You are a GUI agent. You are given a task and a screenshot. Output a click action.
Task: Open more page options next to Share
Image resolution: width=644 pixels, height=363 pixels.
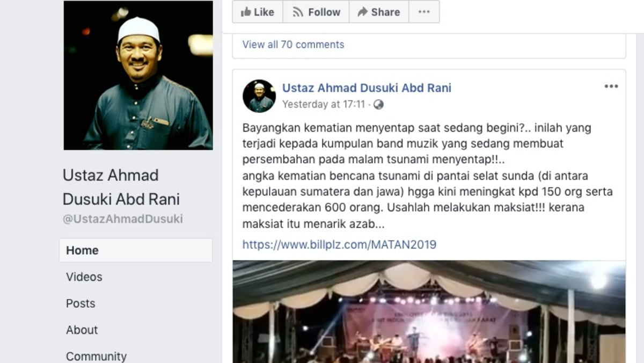[424, 12]
